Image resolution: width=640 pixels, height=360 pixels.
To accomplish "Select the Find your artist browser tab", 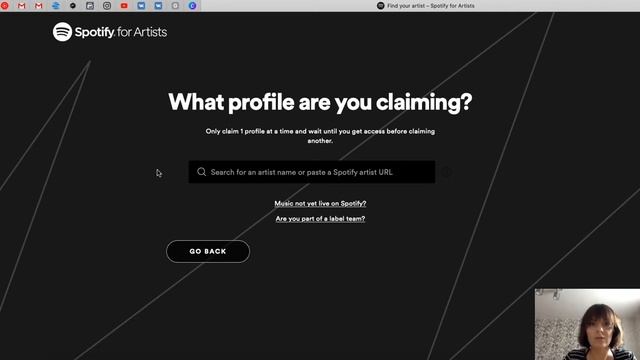I will (x=426, y=6).
